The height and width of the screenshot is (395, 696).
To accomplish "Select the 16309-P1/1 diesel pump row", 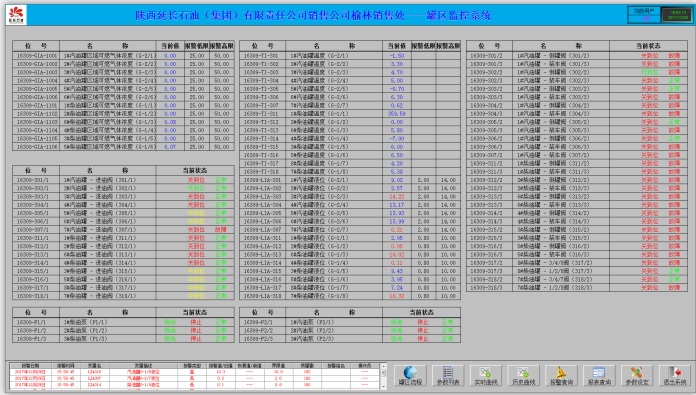I will coord(123,322).
